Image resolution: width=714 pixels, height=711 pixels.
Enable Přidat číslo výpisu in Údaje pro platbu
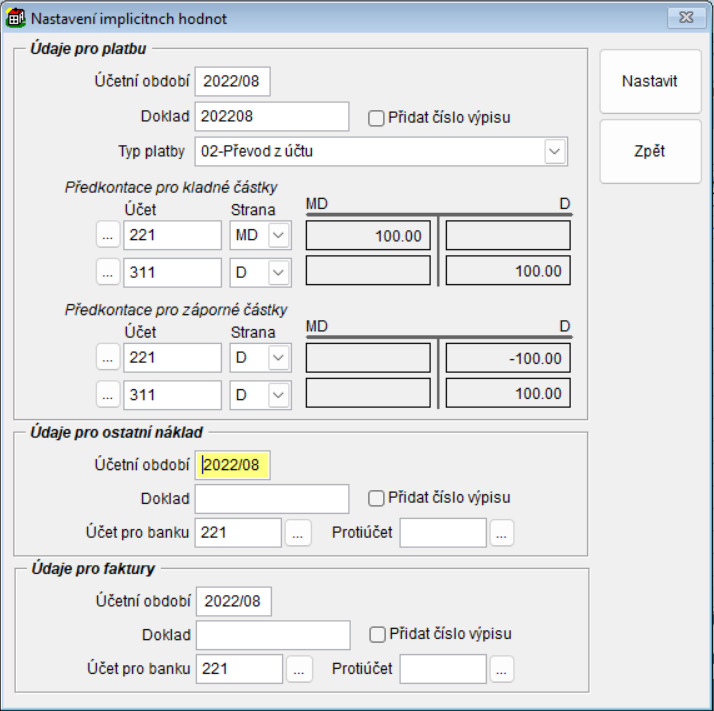[x=377, y=118]
